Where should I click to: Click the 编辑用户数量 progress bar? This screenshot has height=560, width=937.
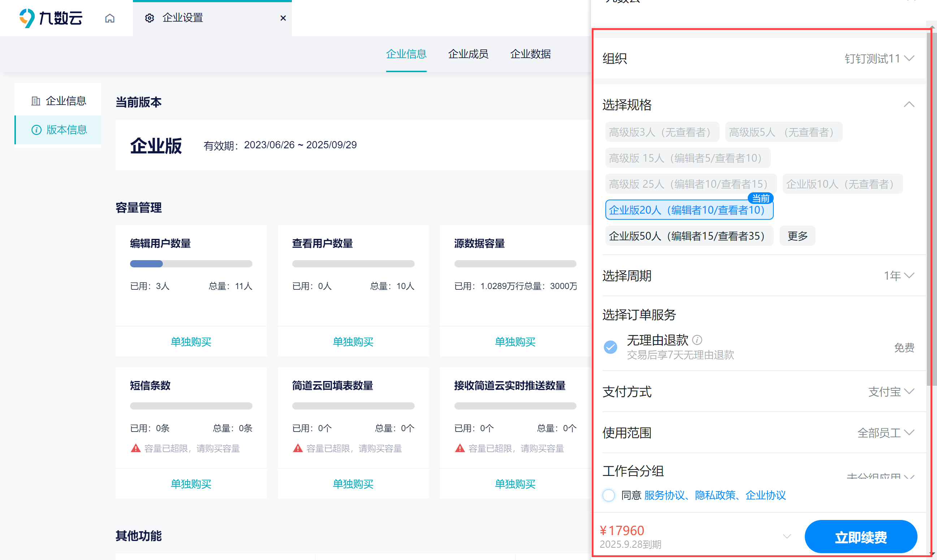point(191,264)
